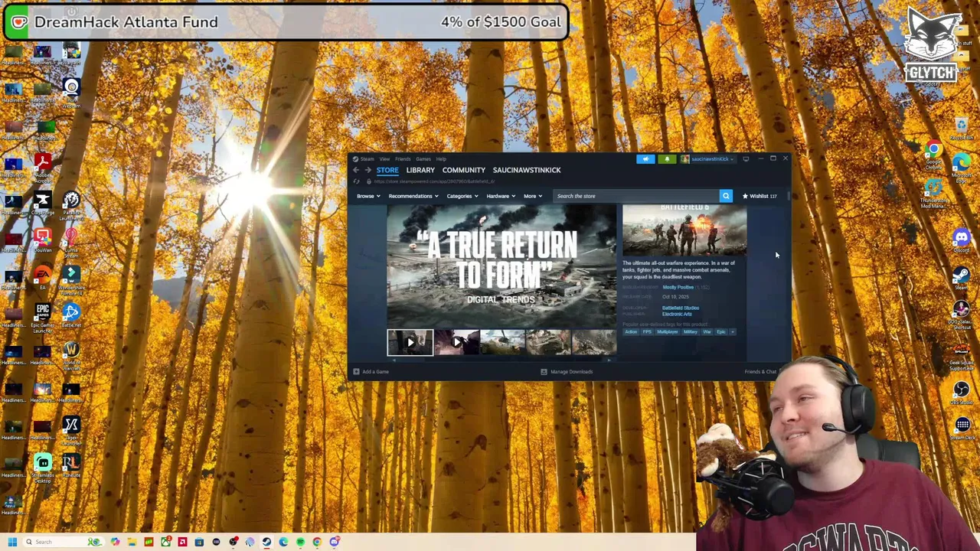Open Wondershare Filmora desktop icon
This screenshot has width=980, height=551.
(71, 274)
